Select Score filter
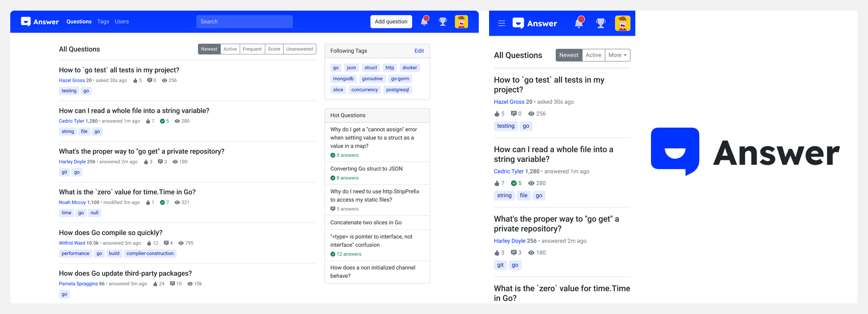Viewport: 868px width, 314px height. click(x=274, y=49)
